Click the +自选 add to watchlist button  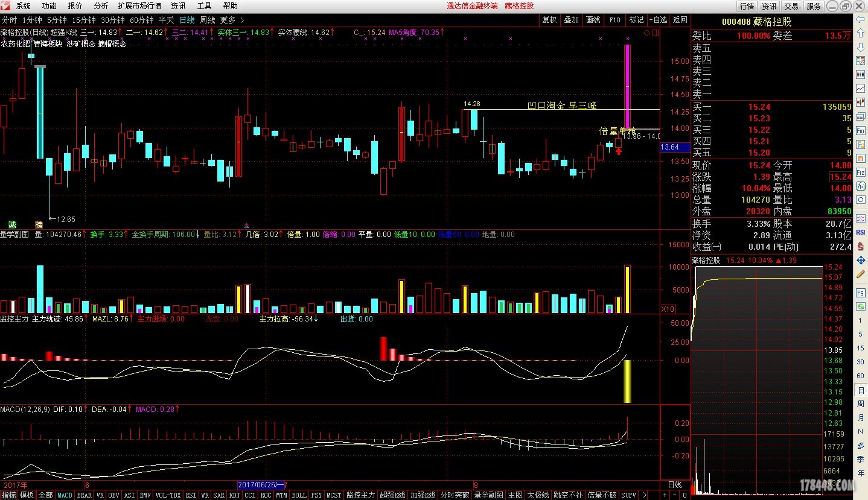pos(658,20)
